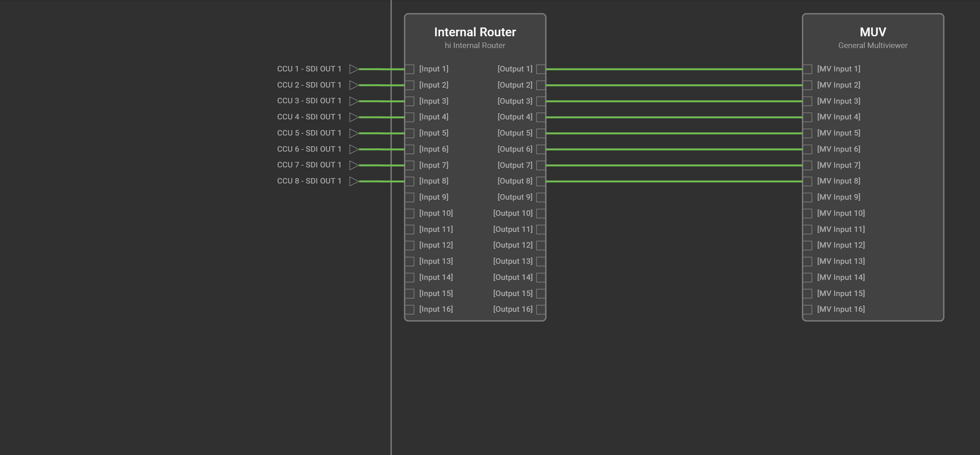Select the green line from Output 5 to MV Input 5
The height and width of the screenshot is (455, 980).
pyautogui.click(x=674, y=133)
